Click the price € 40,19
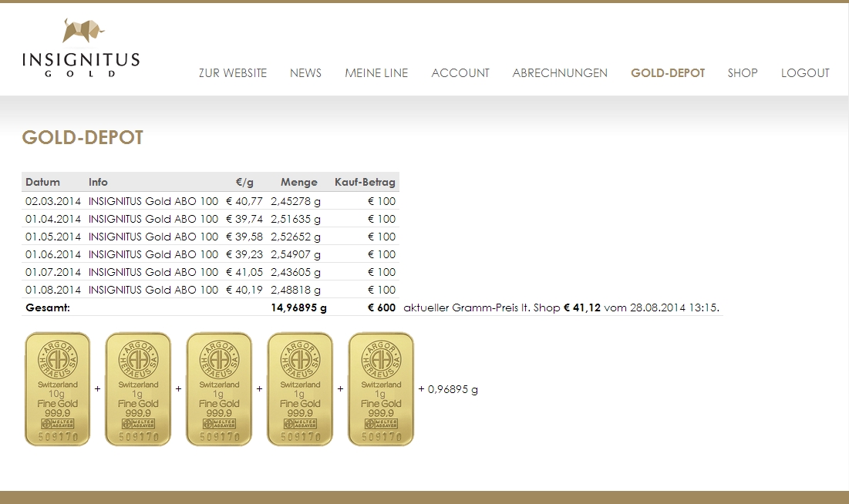The height and width of the screenshot is (504, 849). (x=244, y=291)
